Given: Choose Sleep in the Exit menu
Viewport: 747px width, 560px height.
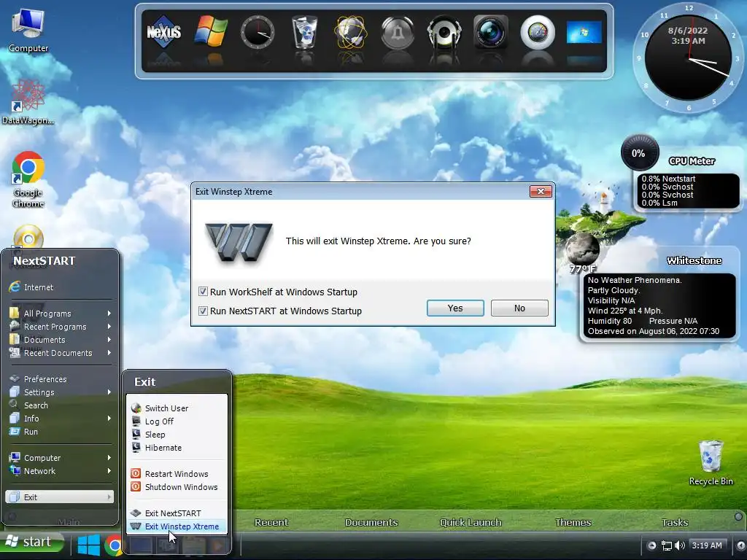Looking at the screenshot, I should 177,435.
